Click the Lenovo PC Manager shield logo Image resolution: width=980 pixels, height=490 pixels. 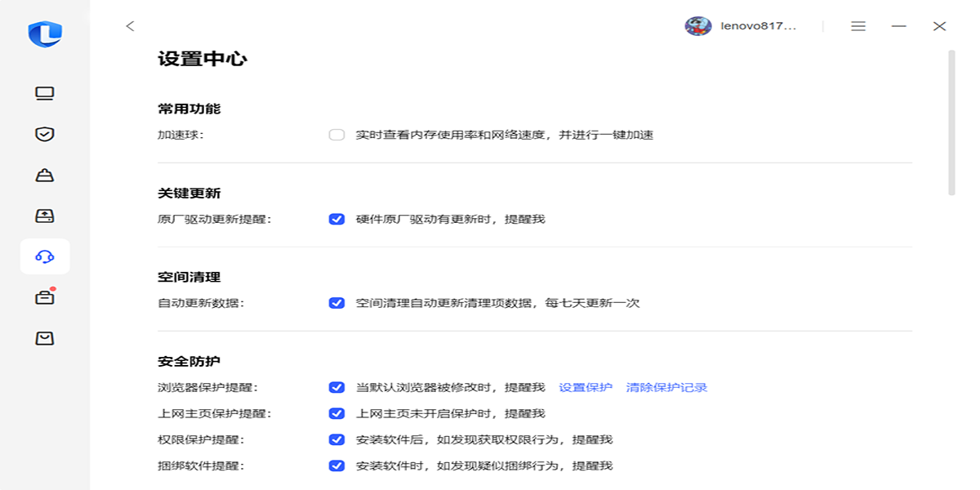tap(45, 33)
